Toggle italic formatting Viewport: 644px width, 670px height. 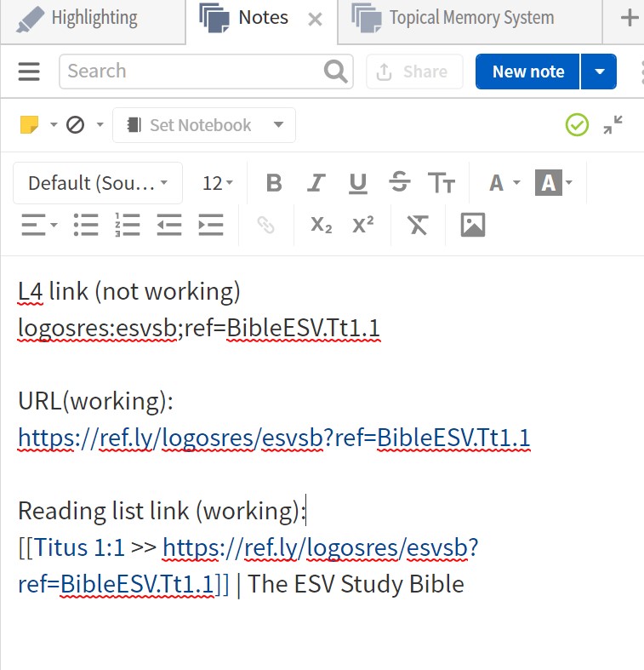[316, 183]
